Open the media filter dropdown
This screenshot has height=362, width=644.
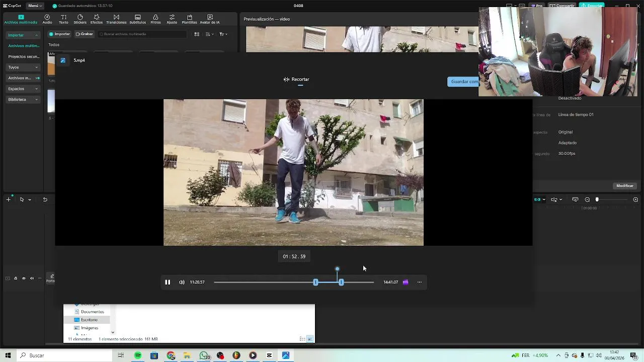(223, 34)
